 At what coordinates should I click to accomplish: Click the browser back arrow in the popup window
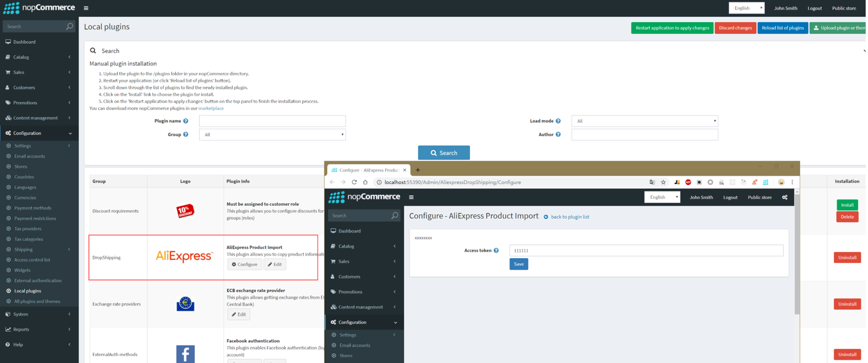pos(332,182)
